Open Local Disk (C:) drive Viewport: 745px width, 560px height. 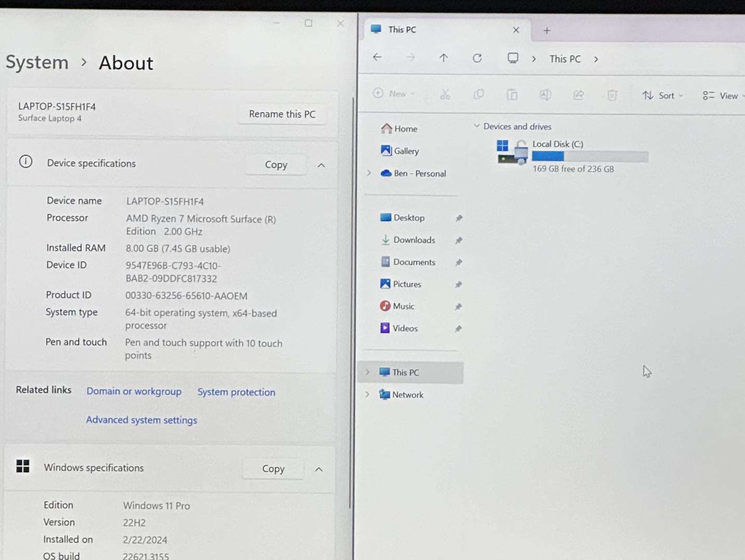pos(558,145)
